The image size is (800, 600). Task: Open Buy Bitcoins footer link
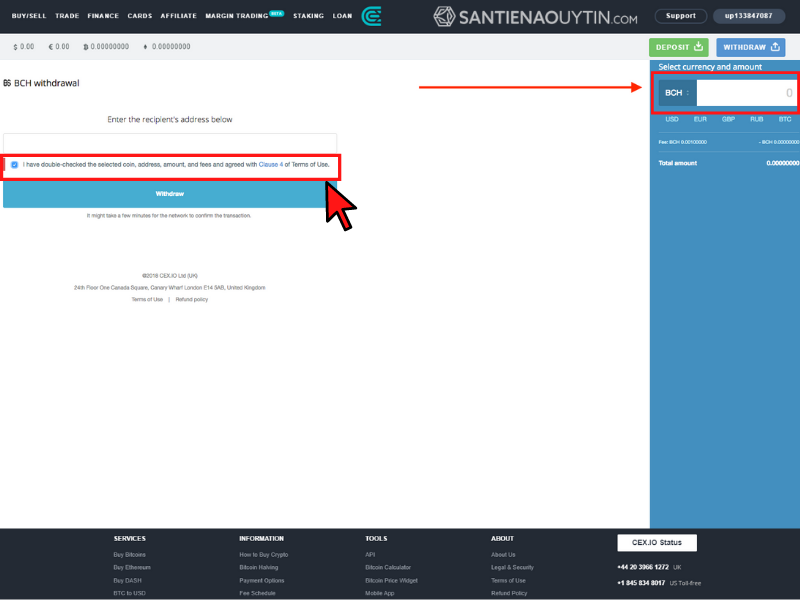tap(129, 555)
